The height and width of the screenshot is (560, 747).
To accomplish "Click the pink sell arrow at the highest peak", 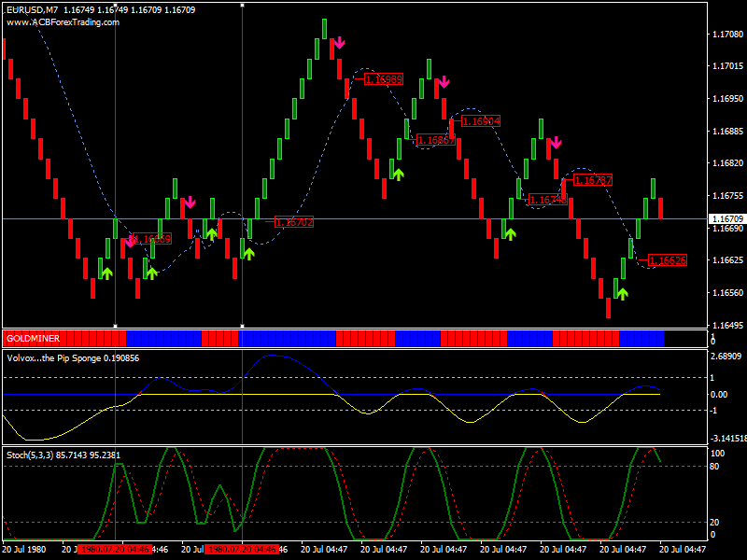I will click(339, 42).
